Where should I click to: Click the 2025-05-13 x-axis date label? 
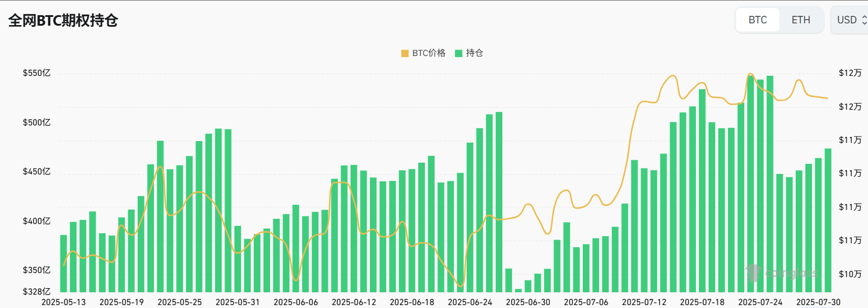click(x=64, y=302)
